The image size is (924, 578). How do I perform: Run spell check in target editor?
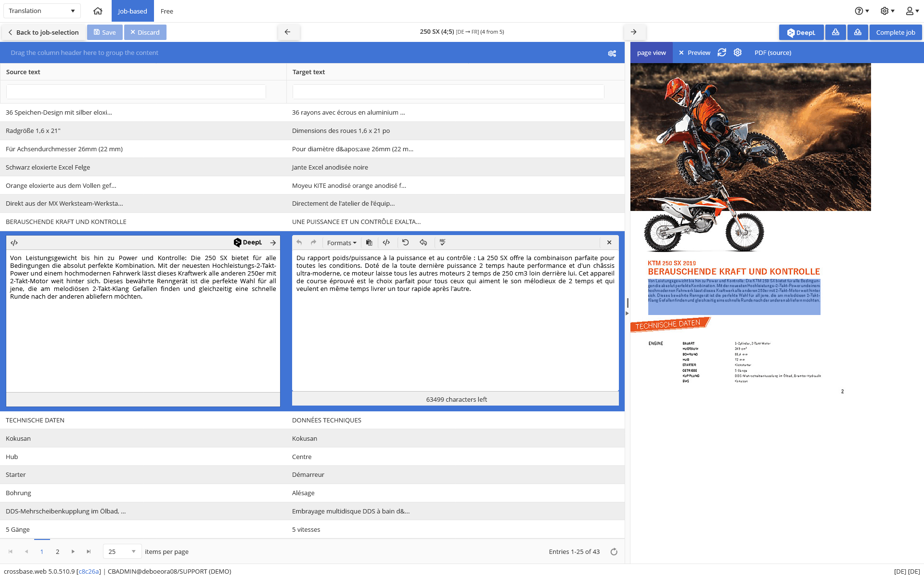443,242
